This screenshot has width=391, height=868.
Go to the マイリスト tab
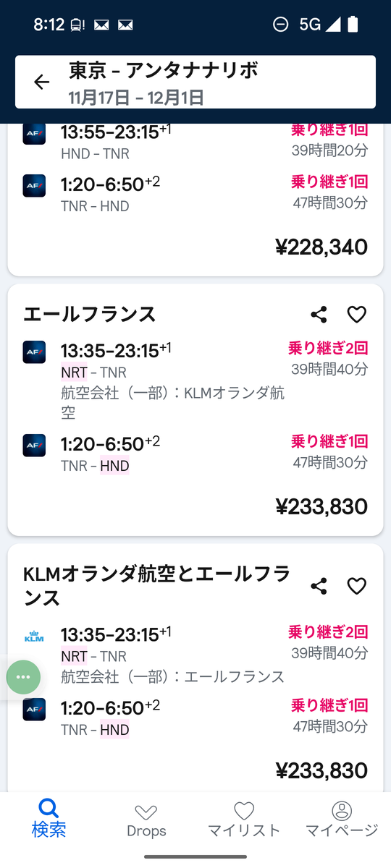coord(244,820)
